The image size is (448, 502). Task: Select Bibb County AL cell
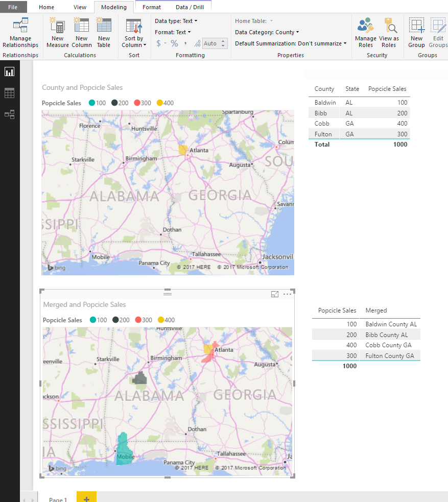387,335
